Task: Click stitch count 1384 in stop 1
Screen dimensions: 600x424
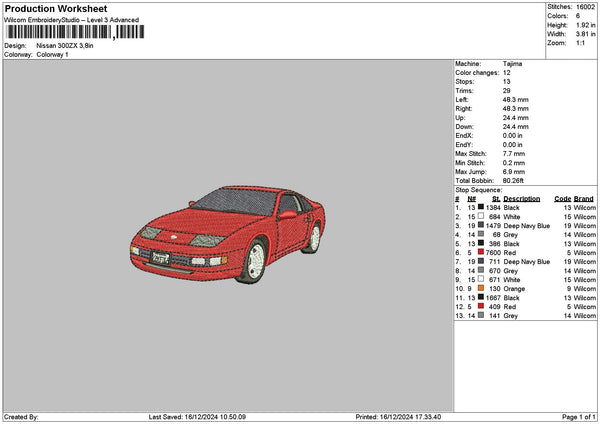Action: pos(493,208)
